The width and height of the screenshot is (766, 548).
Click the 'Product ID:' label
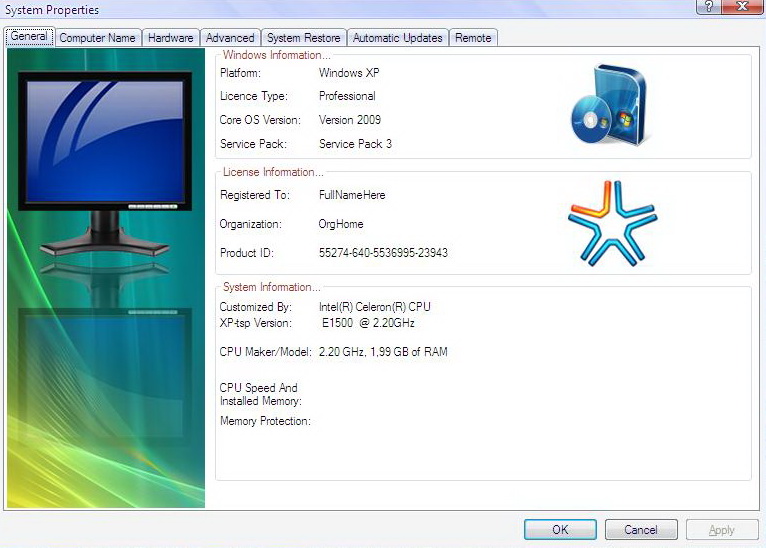(x=247, y=253)
